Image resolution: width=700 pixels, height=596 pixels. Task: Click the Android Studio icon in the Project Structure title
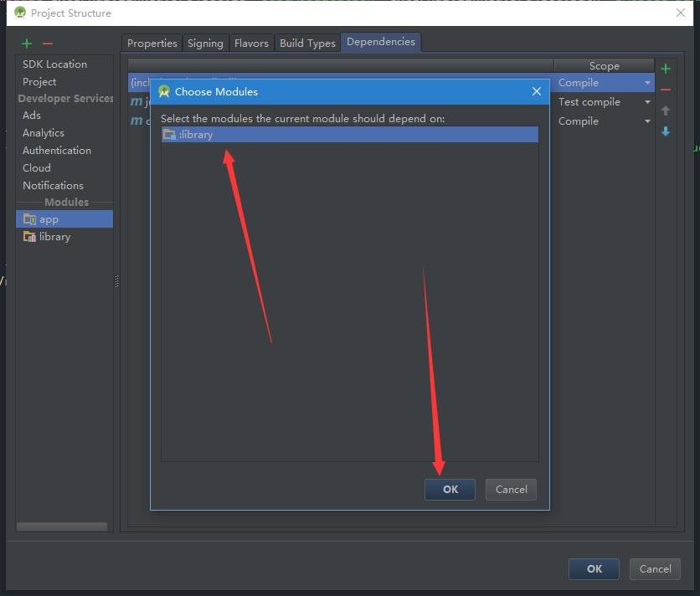click(x=20, y=13)
